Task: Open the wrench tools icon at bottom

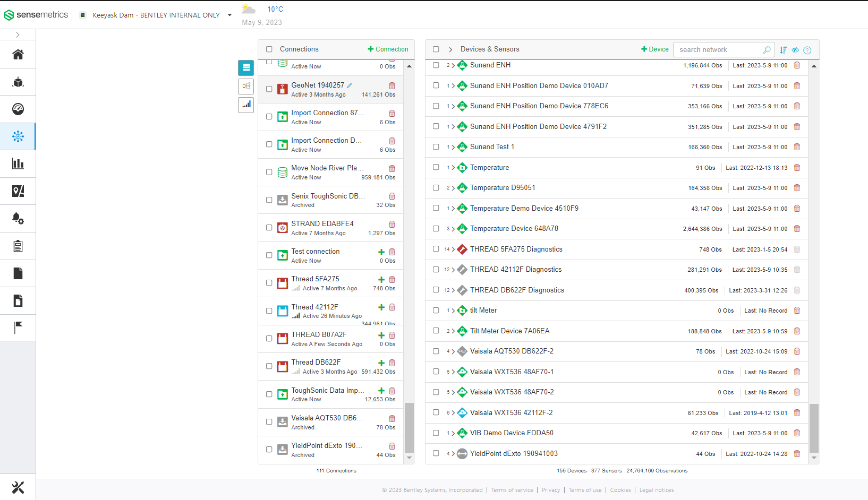Action: 18,487
